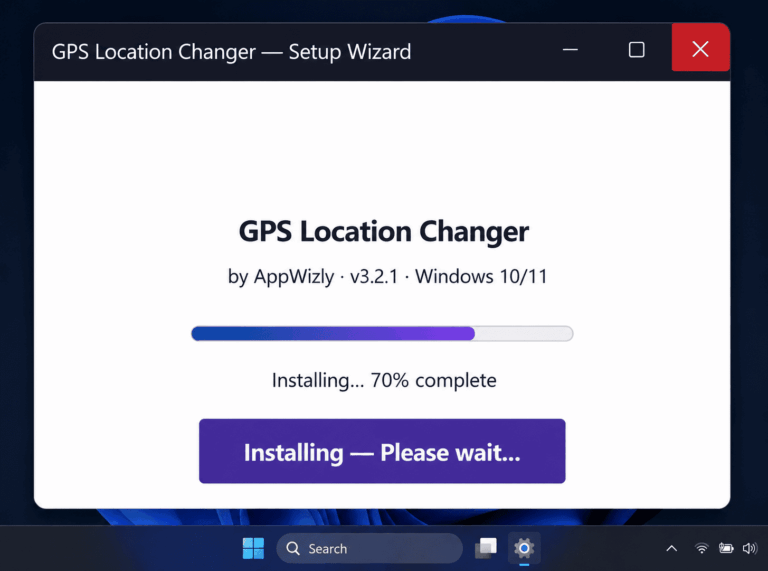Click the Setup Wizard title bar text
The width and height of the screenshot is (768, 571).
(x=231, y=52)
